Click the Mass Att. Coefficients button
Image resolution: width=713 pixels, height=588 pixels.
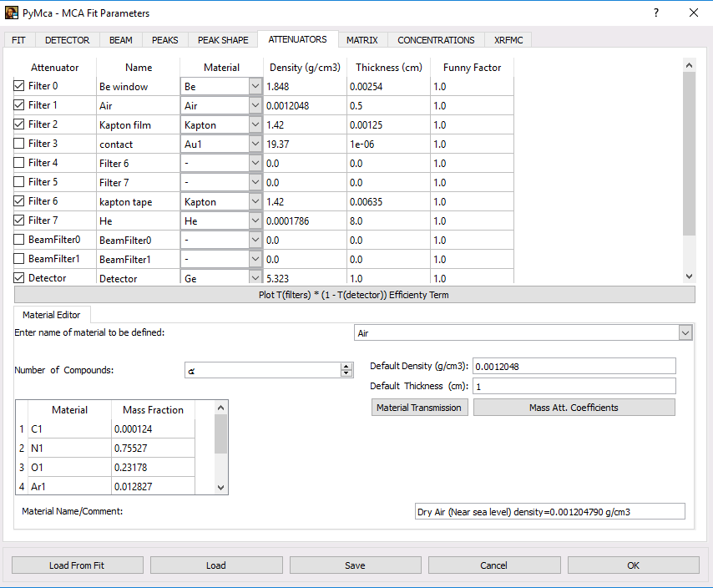(x=574, y=408)
